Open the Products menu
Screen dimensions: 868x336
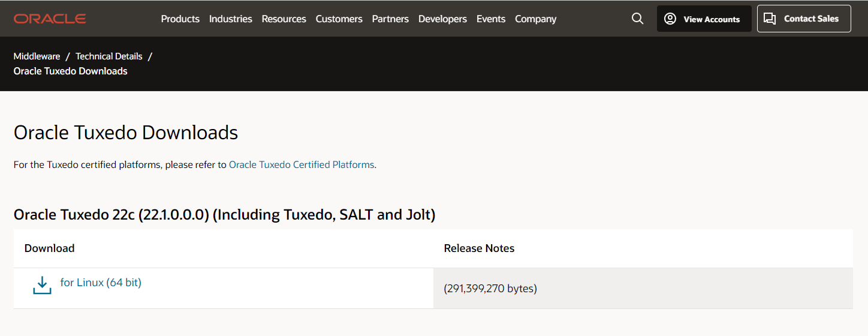180,19
